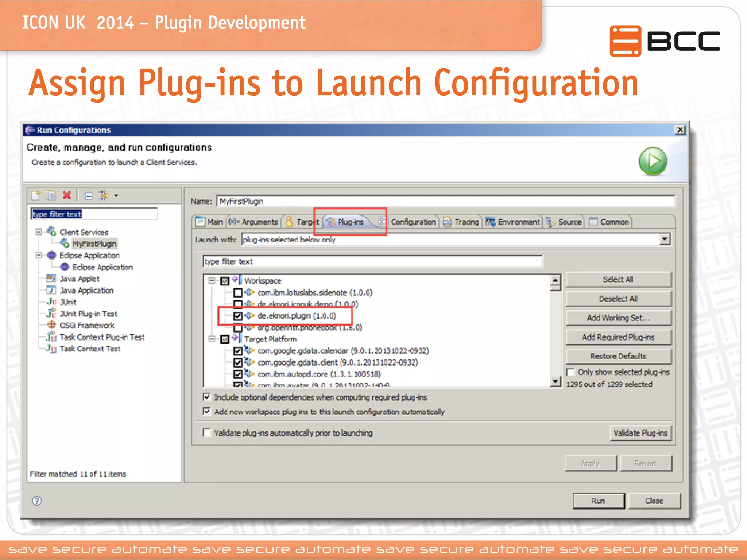Click the com.ibm.autopd.core plug-in icon
747x560 pixels.
point(249,374)
